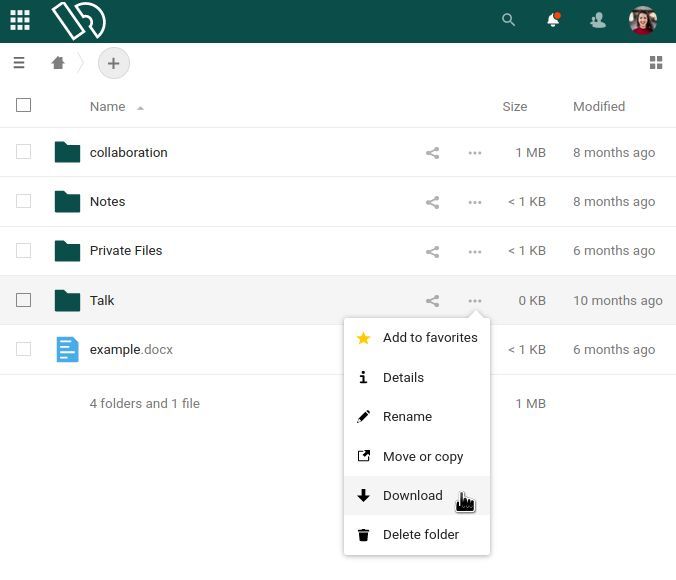Open the notifications bell

pyautogui.click(x=553, y=20)
